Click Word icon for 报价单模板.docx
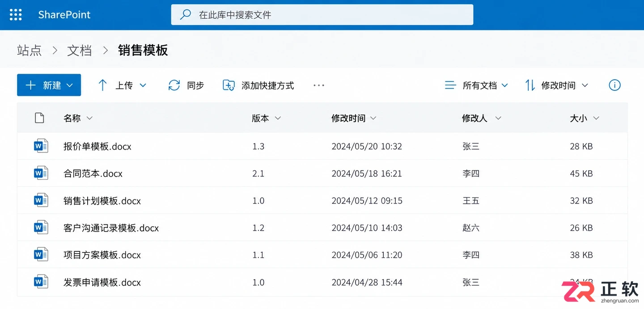The height and width of the screenshot is (309, 644). [41, 146]
